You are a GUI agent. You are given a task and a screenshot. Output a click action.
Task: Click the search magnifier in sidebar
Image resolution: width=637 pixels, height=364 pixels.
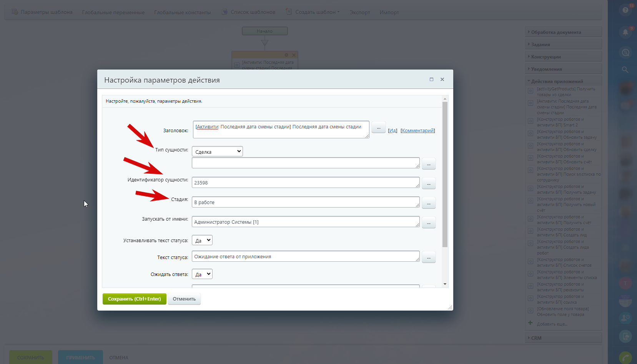click(625, 70)
